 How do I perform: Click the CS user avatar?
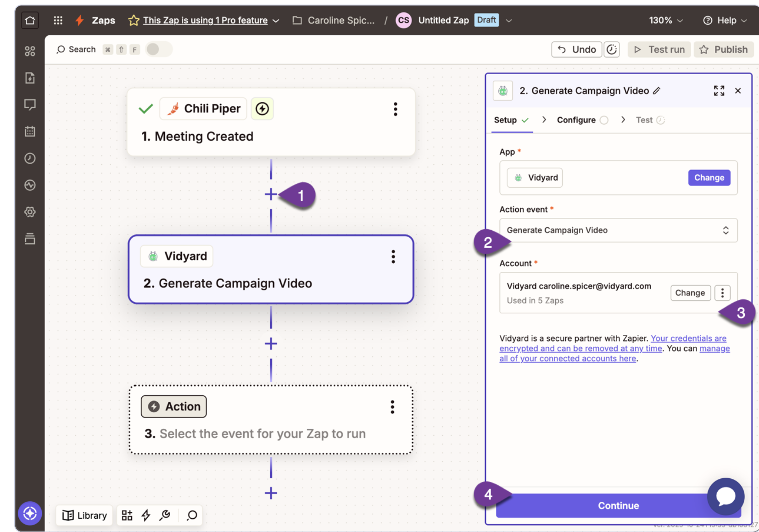tap(403, 20)
